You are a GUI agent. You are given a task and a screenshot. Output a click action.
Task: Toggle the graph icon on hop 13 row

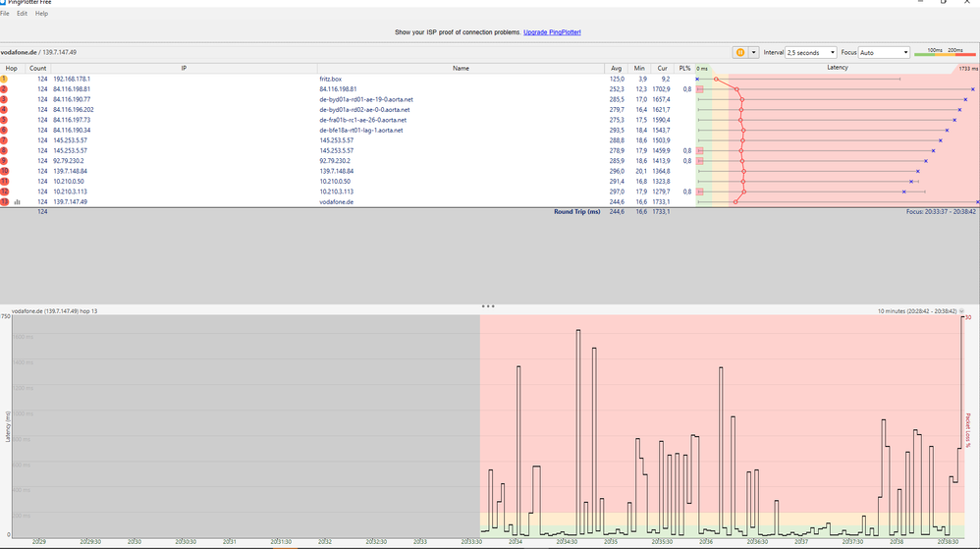[x=17, y=201]
